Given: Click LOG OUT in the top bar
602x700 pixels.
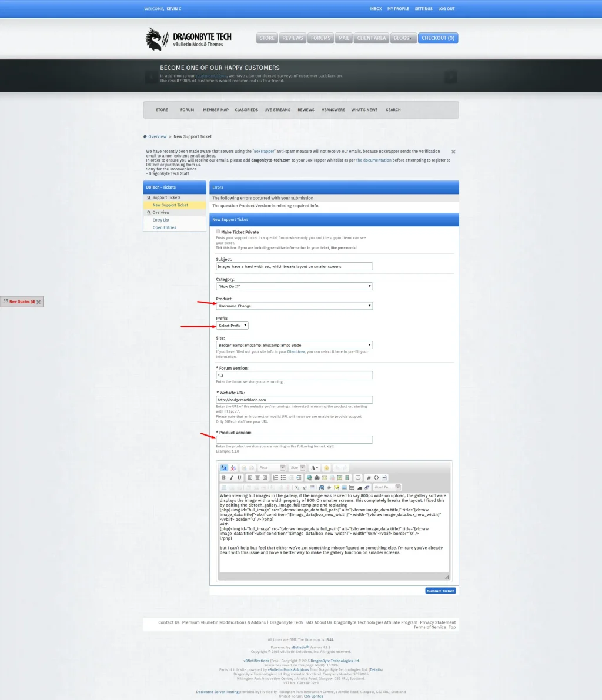Looking at the screenshot, I should click(x=446, y=8).
